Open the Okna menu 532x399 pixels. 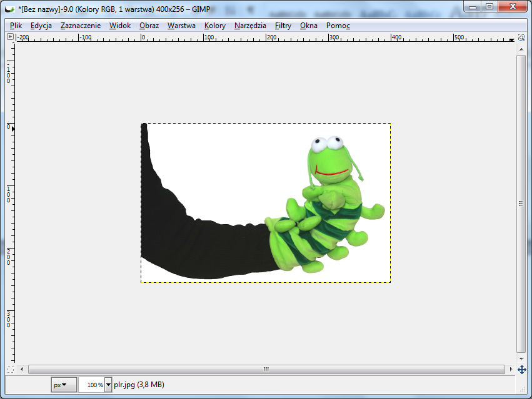pyautogui.click(x=309, y=26)
